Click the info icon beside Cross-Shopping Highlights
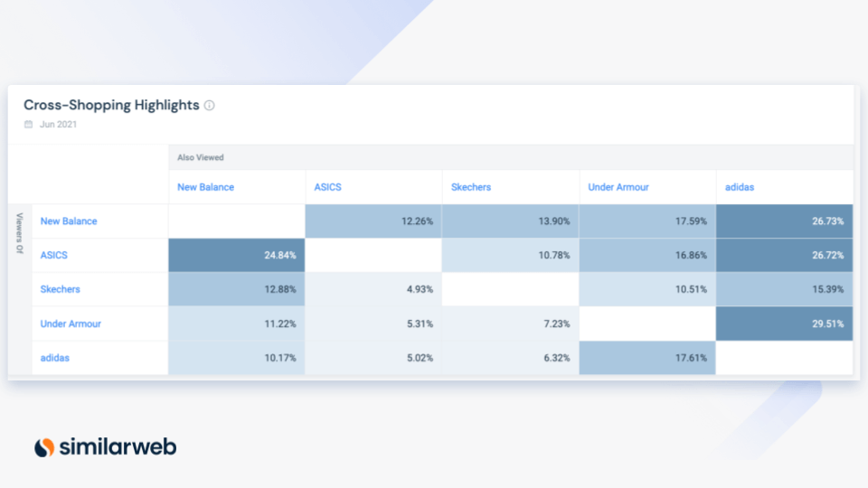Viewport: 868px width, 488px height. [x=210, y=106]
